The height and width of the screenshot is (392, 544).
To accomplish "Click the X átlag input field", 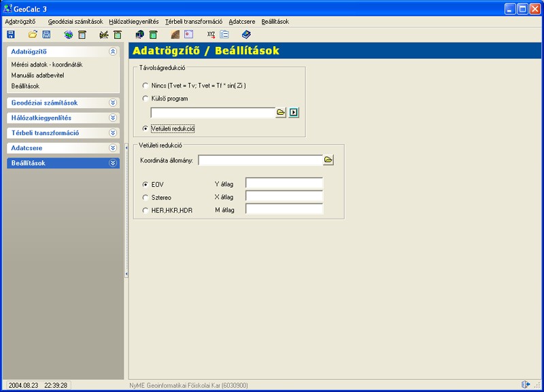I will coord(284,196).
